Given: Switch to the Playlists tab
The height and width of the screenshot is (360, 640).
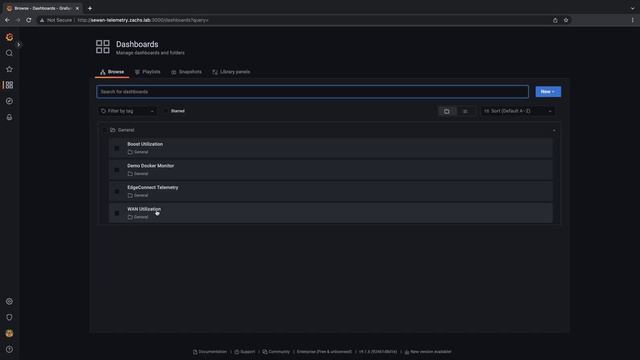Looking at the screenshot, I should point(148,72).
